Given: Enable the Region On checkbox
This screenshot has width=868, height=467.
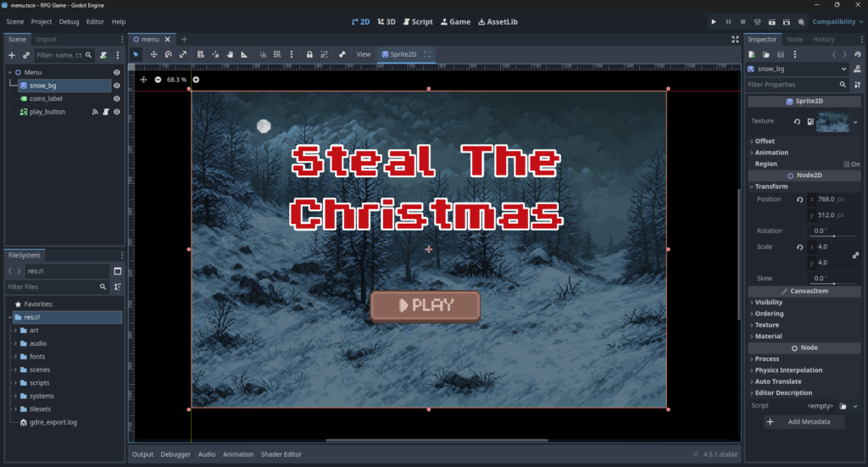Looking at the screenshot, I should coord(847,164).
